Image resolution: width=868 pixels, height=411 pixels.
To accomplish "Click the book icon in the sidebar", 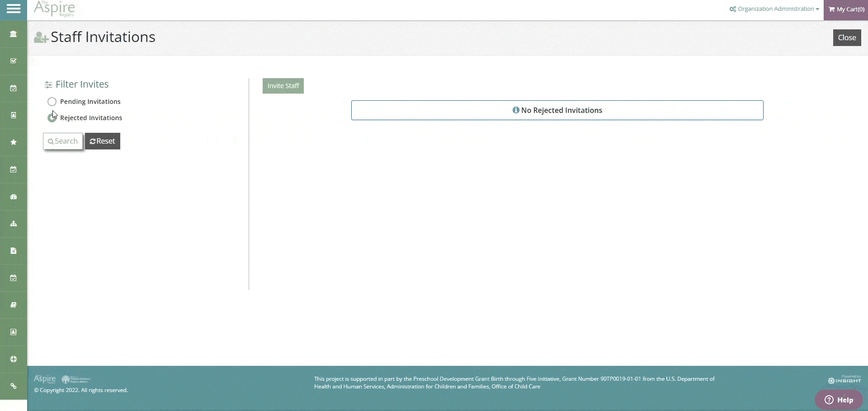I will coord(14,305).
